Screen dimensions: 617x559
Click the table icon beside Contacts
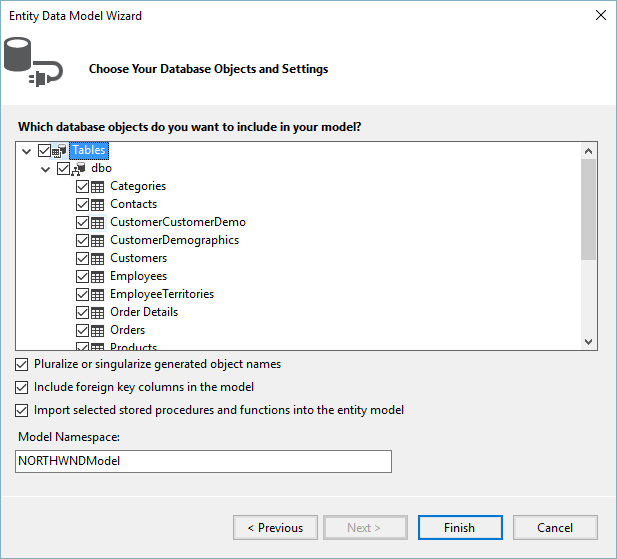[98, 205]
